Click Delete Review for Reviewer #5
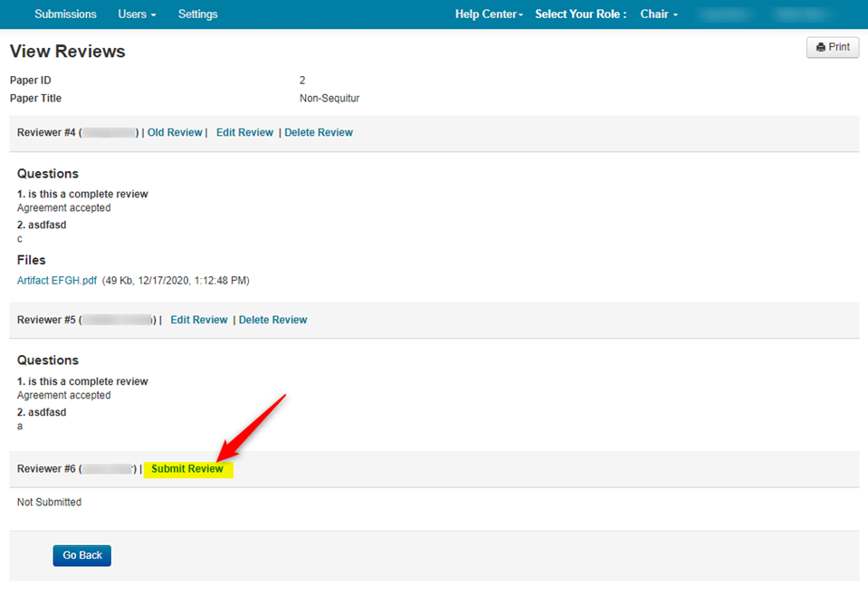868x605 pixels. click(273, 320)
